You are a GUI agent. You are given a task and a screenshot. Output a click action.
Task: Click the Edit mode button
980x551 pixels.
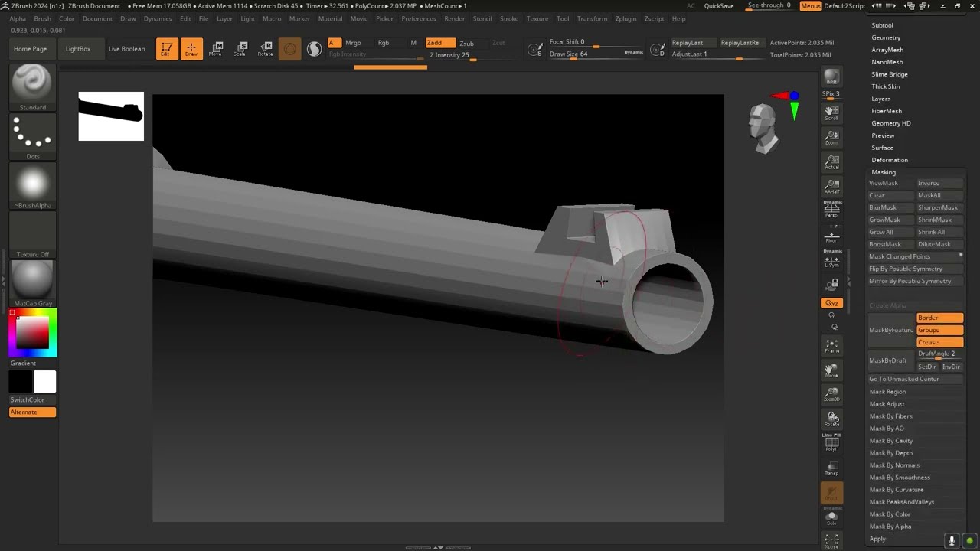tap(167, 49)
